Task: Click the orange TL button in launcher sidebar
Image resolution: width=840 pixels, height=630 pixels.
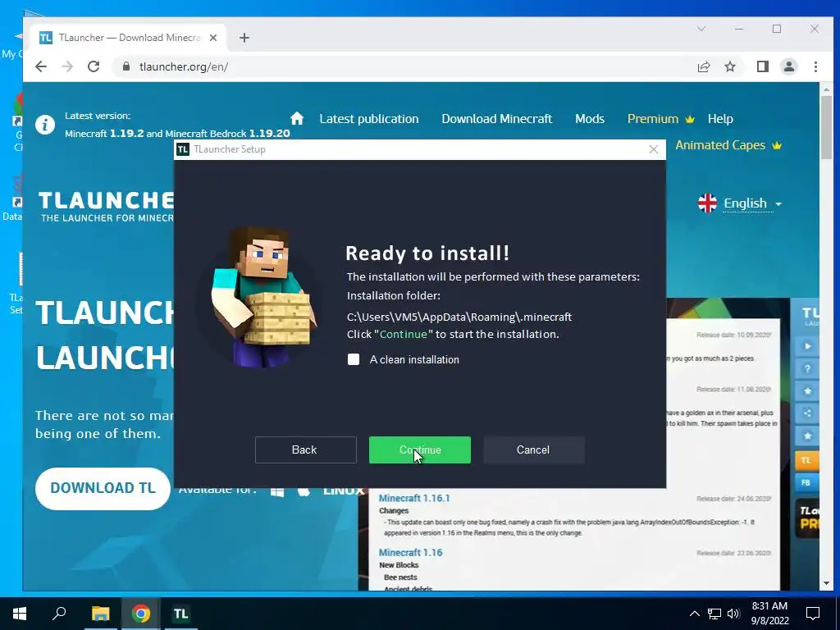Action: click(x=807, y=460)
